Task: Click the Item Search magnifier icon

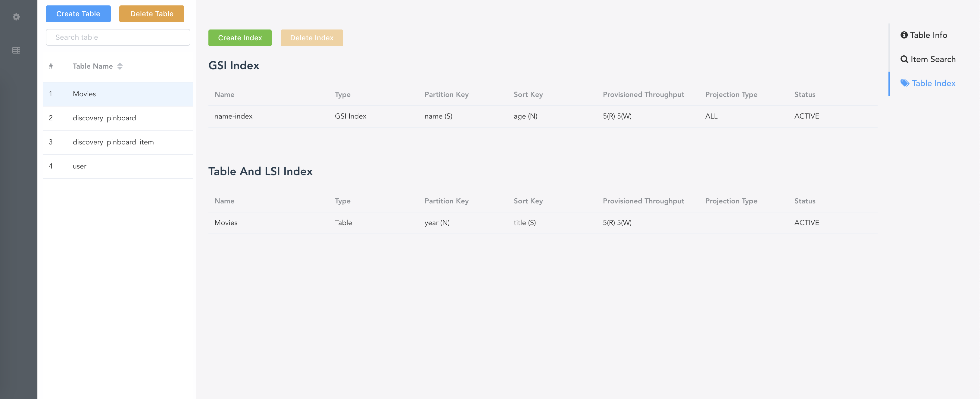Action: 904,59
